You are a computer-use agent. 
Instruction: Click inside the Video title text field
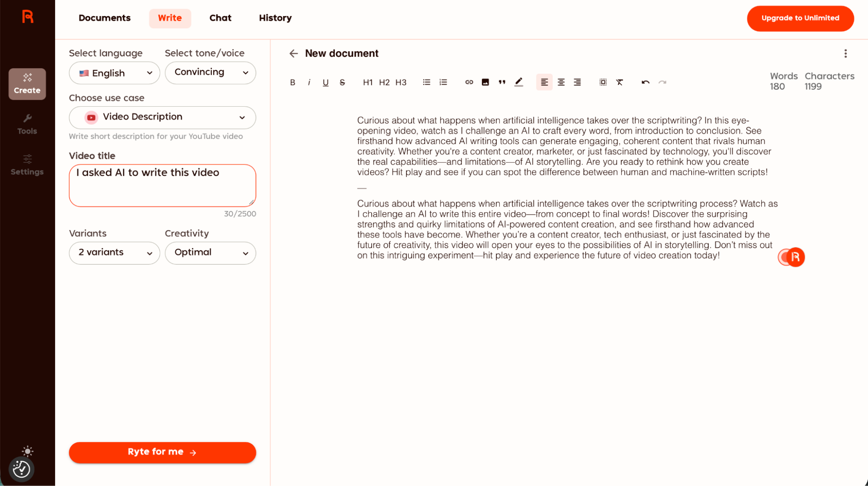tap(162, 185)
